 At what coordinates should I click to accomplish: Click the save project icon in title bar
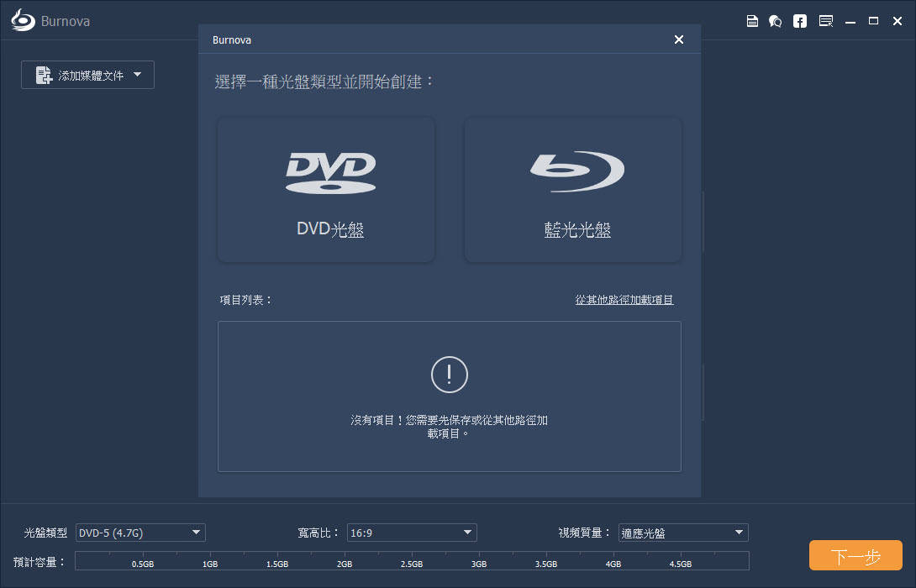click(x=752, y=21)
